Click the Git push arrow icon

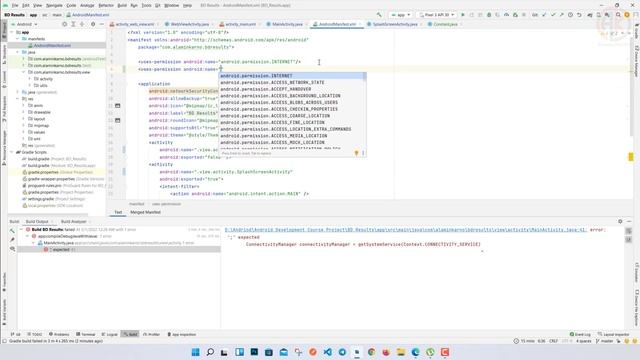click(562, 15)
